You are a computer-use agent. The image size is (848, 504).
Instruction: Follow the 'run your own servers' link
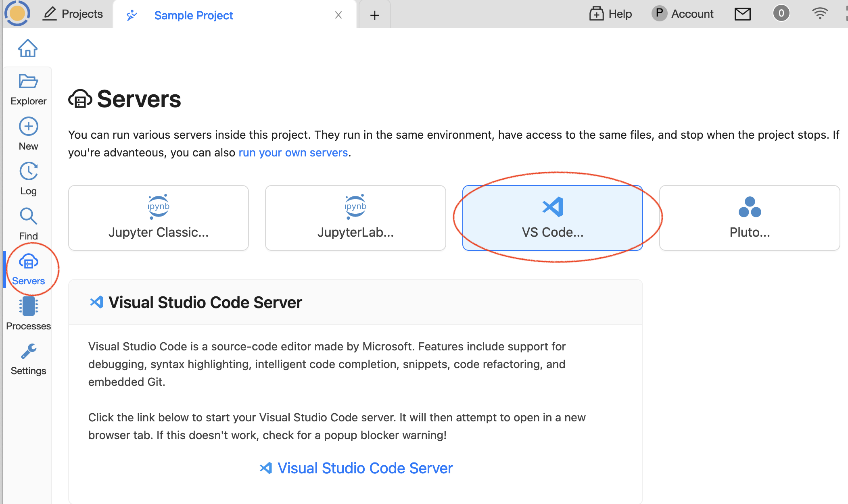tap(293, 153)
